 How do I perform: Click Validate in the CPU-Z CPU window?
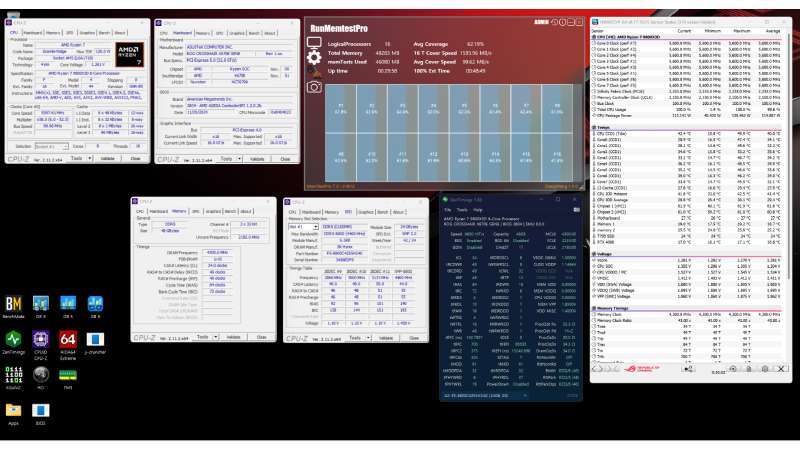pos(108,159)
